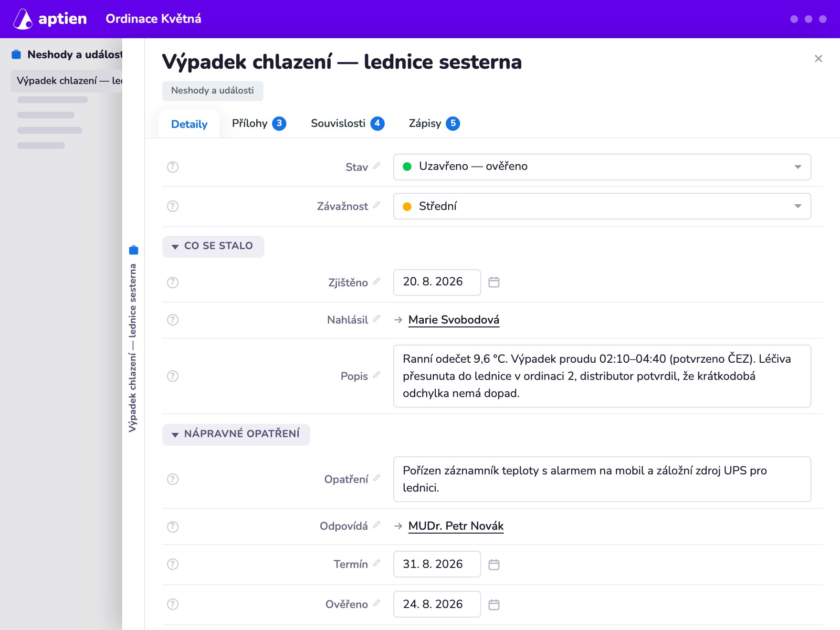
Task: Click pencil edit icon beside Popis
Action: pos(377,375)
